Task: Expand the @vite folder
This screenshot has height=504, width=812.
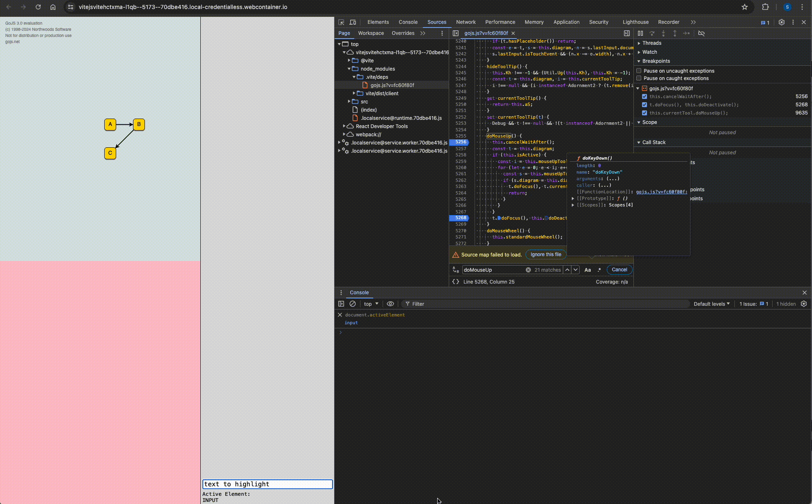Action: pos(349,60)
